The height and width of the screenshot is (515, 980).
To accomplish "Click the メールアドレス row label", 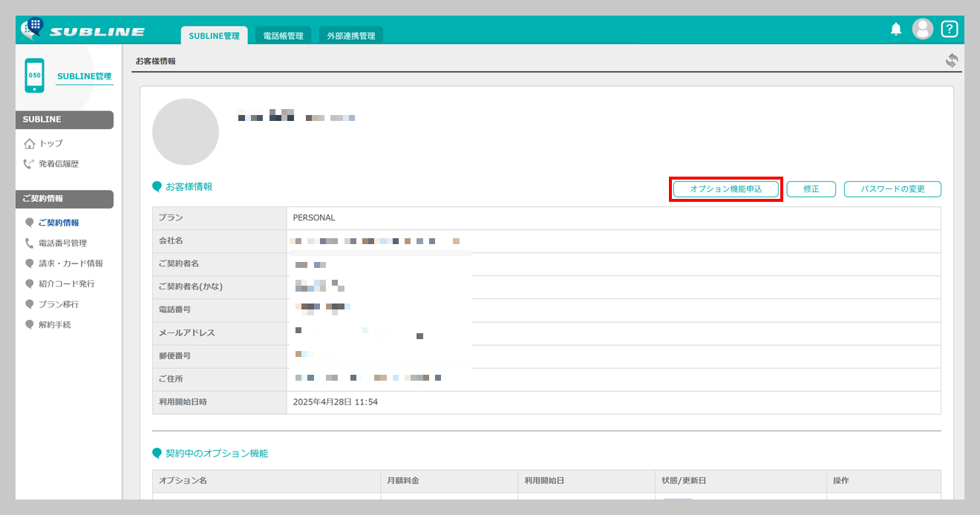I will tap(186, 333).
